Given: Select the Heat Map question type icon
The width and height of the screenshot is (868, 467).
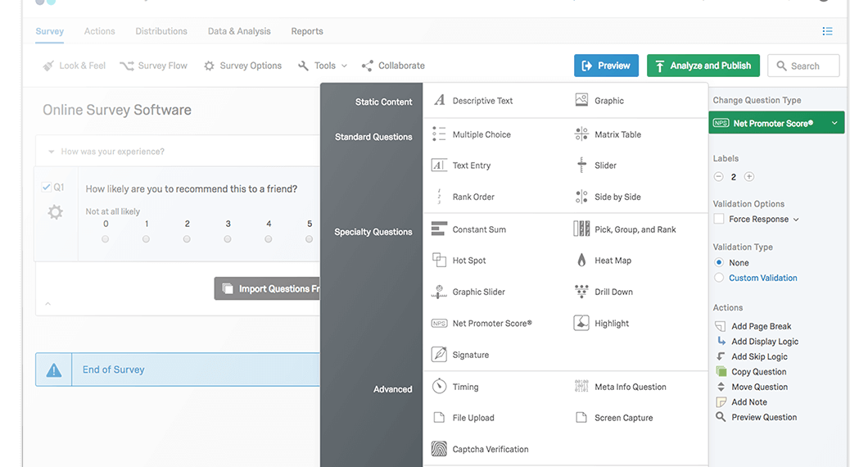Looking at the screenshot, I should tap(581, 261).
